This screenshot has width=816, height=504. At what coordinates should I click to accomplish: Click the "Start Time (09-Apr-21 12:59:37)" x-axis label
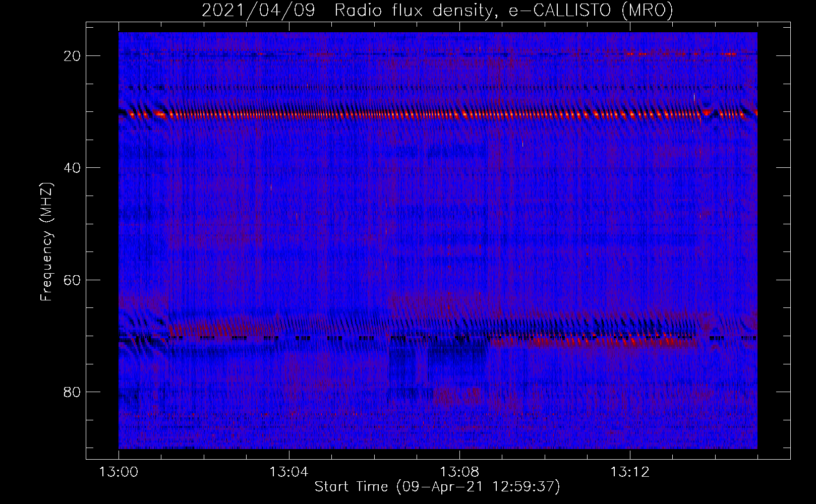click(x=437, y=487)
